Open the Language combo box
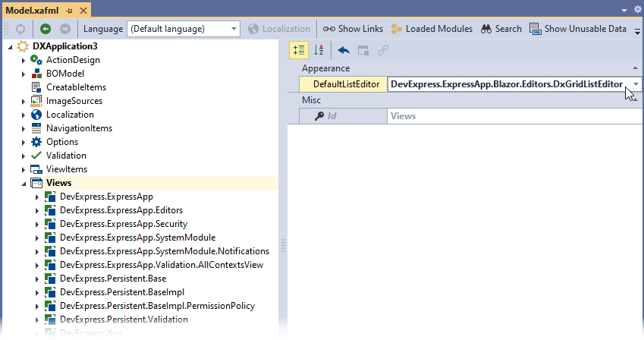644x340 pixels. 183,29
